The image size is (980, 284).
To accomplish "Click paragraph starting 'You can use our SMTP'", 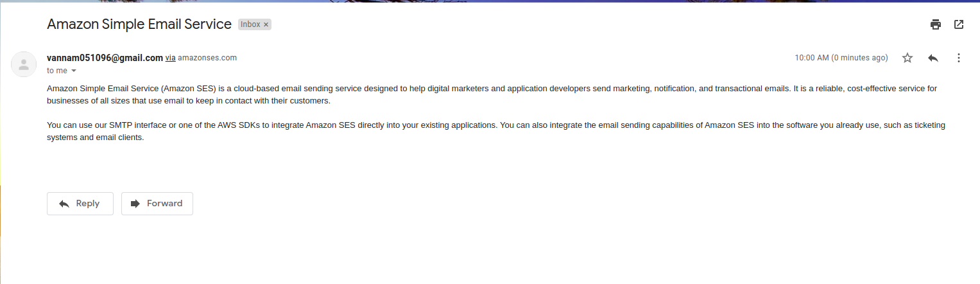I will point(496,131).
